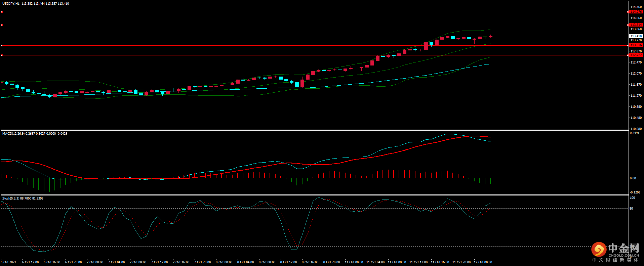
Task: Click the 8 Oct 00:00 time label
Action: point(224,262)
